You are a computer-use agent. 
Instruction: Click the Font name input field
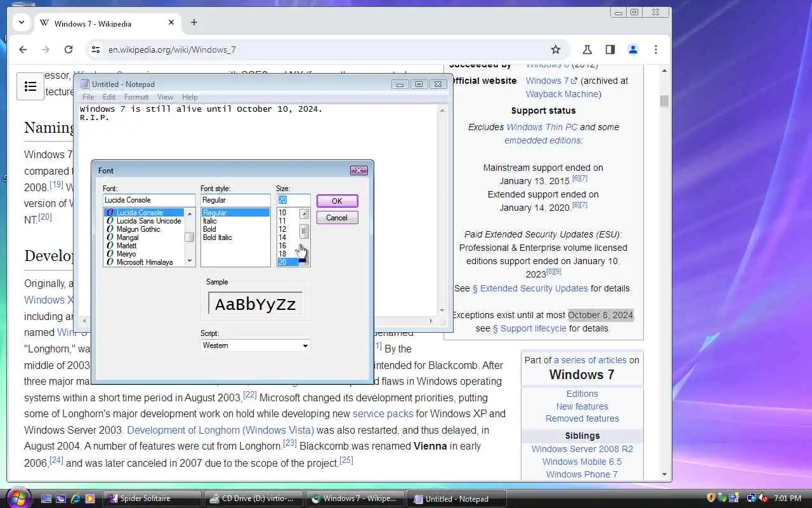click(149, 200)
